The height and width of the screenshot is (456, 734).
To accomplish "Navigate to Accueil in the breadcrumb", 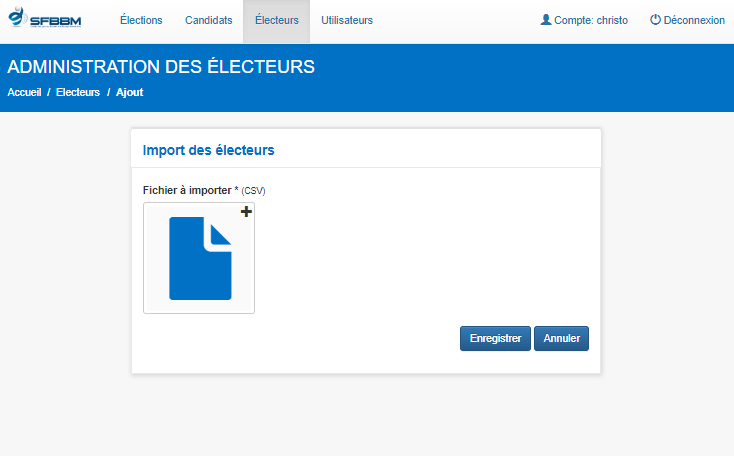I will pyautogui.click(x=24, y=92).
